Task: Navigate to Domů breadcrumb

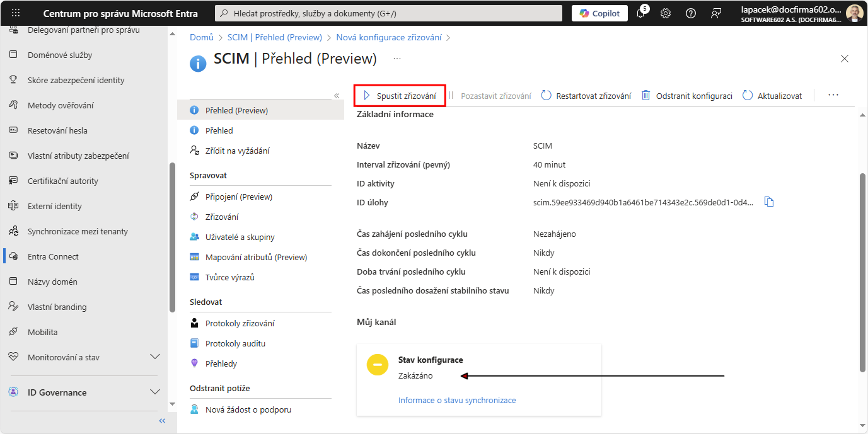Action: (x=202, y=37)
